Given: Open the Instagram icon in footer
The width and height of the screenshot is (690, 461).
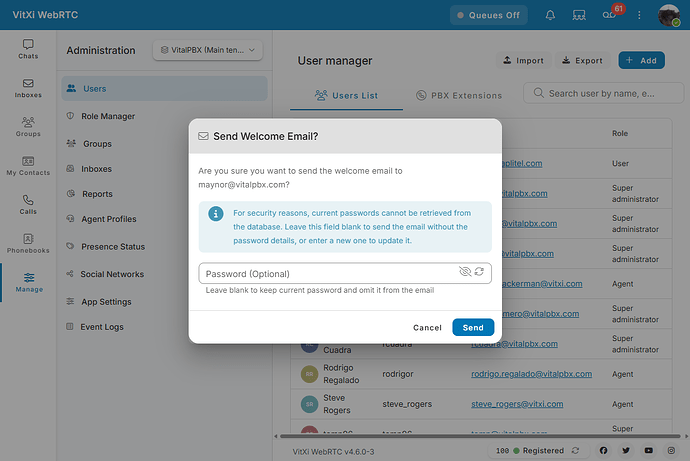Looking at the screenshot, I should tap(671, 450).
